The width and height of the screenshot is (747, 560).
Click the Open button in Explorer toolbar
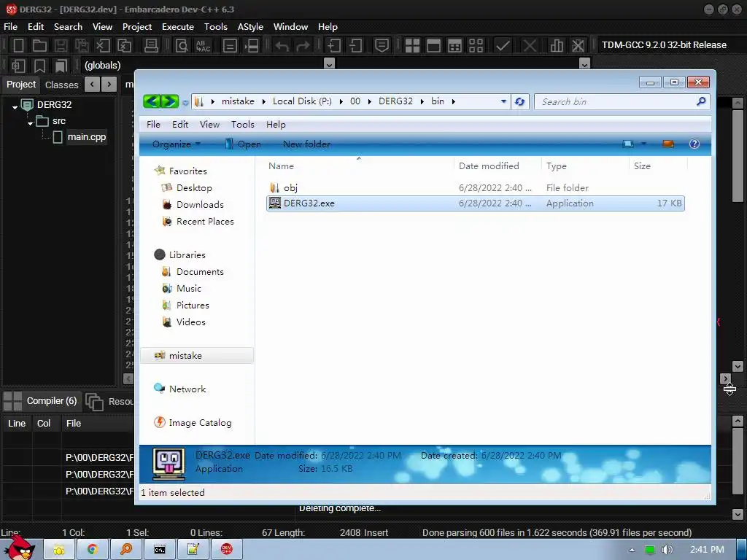point(243,144)
